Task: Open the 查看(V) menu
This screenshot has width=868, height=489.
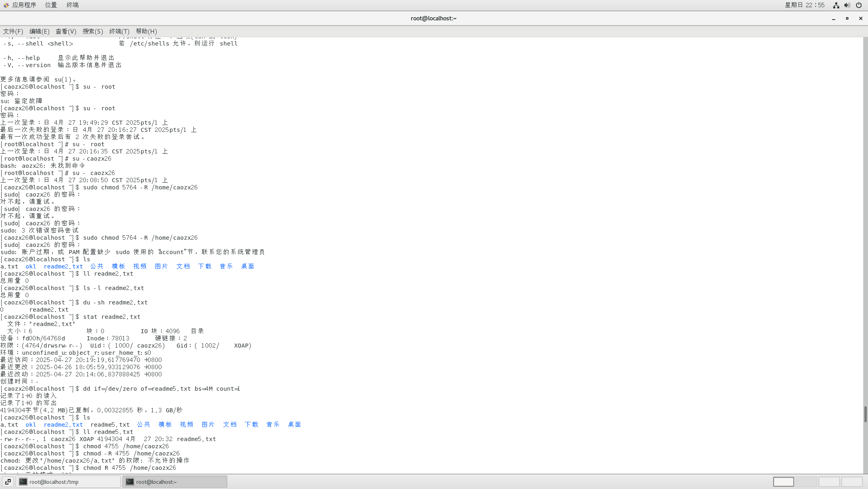Action: 66,31
